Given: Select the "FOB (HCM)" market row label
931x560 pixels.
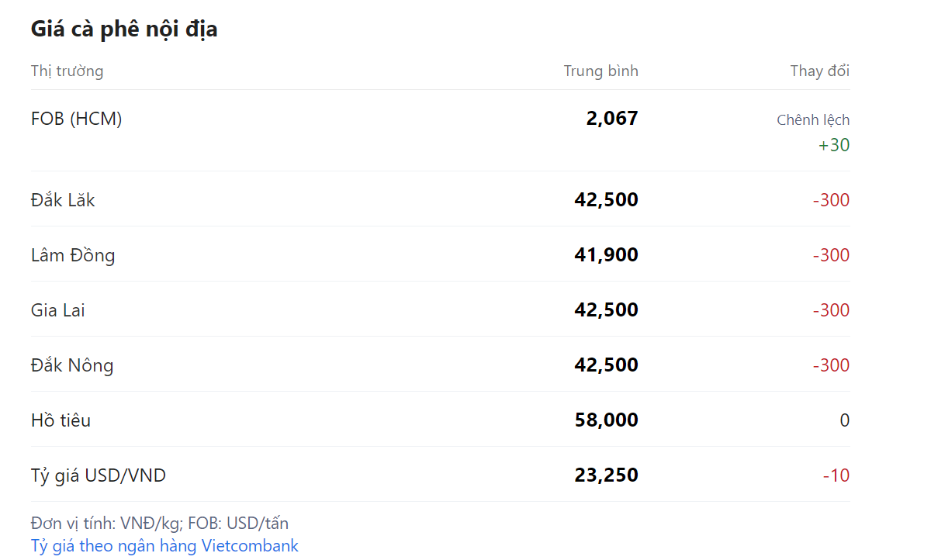Looking at the screenshot, I should point(76,119).
